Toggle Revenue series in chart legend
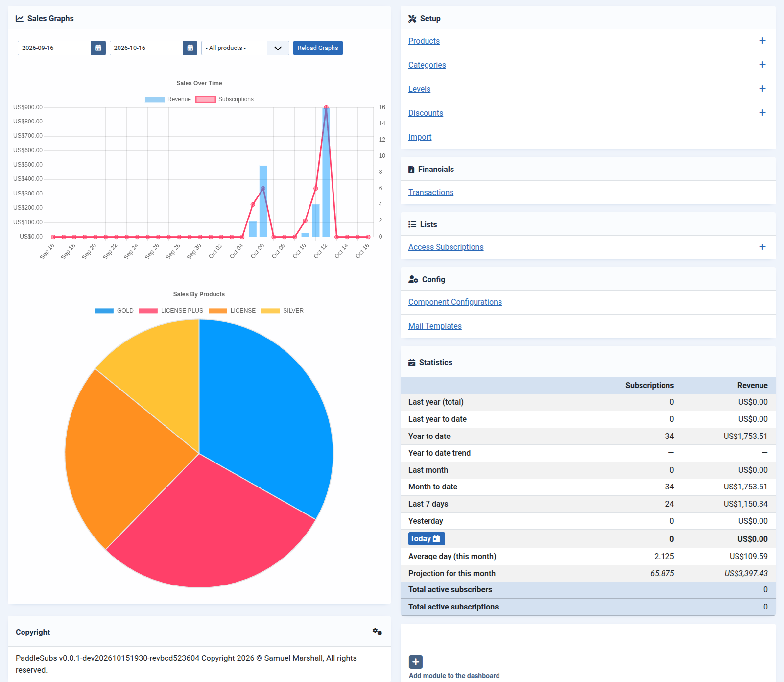This screenshot has height=682, width=784. [168, 99]
